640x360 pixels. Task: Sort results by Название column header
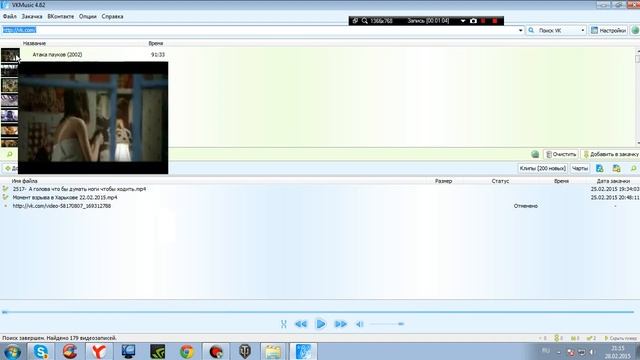(34, 43)
